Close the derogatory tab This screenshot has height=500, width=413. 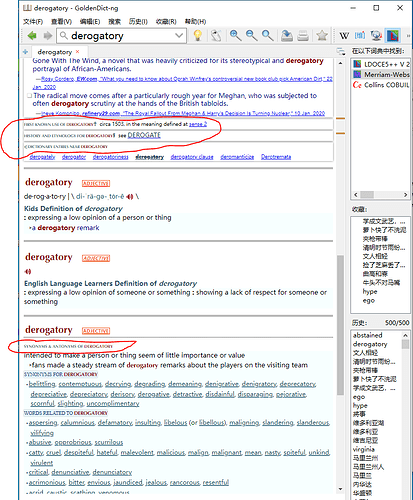click(x=78, y=52)
